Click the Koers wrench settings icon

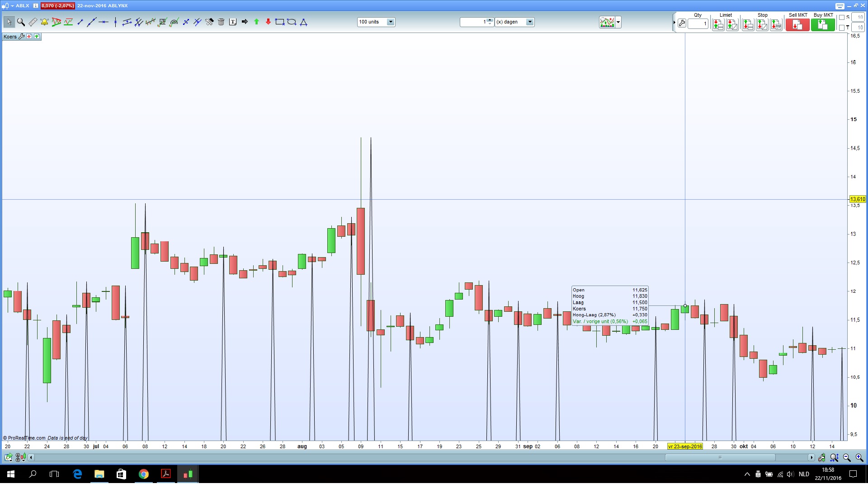pyautogui.click(x=21, y=37)
